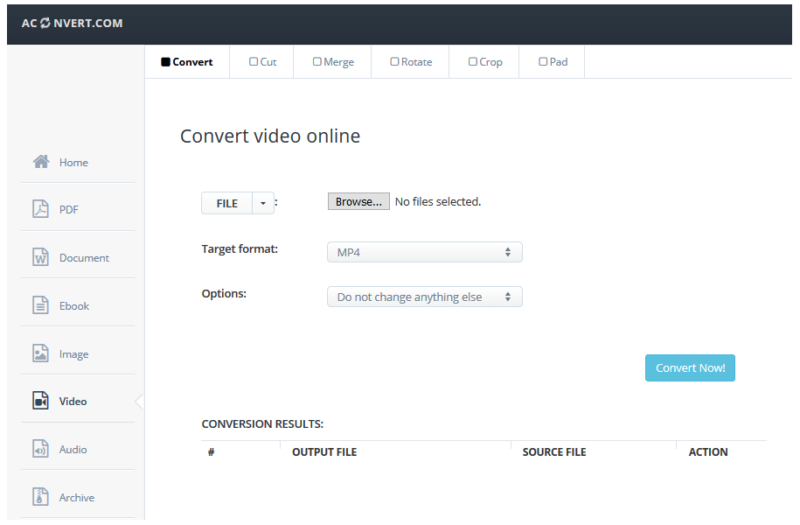
Task: Switch to the Crop tab
Action: pyautogui.click(x=484, y=62)
